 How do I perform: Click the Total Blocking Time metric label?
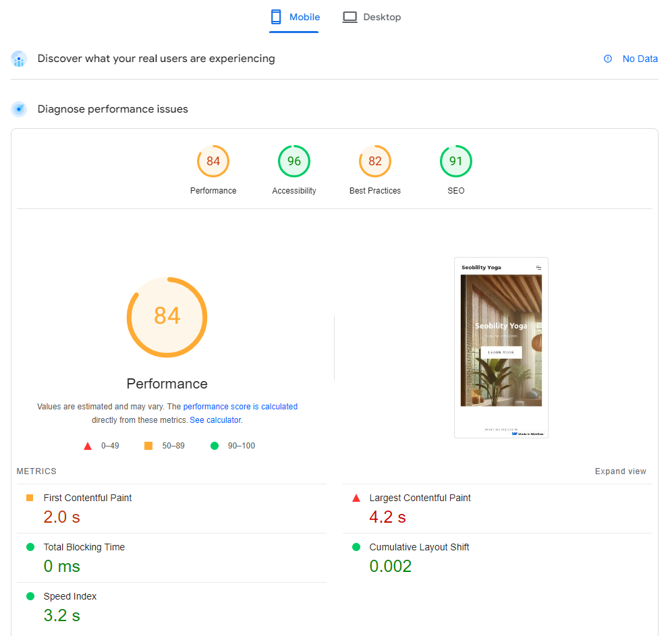point(84,547)
